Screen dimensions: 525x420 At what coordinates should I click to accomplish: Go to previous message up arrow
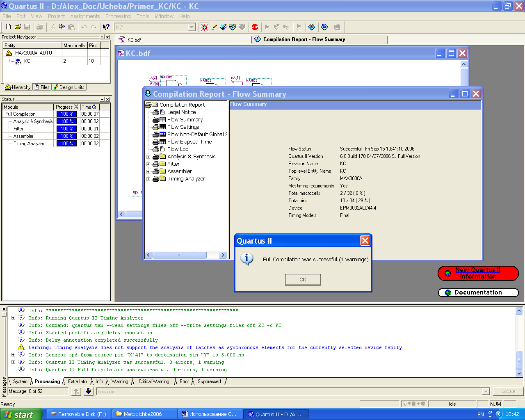76,391
